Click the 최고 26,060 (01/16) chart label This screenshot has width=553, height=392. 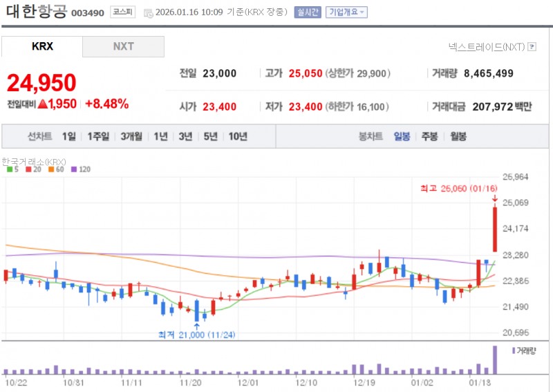coord(459,189)
